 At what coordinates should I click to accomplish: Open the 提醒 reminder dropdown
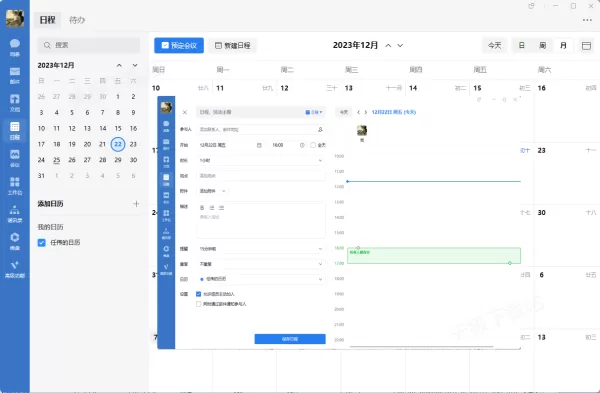[x=261, y=249]
